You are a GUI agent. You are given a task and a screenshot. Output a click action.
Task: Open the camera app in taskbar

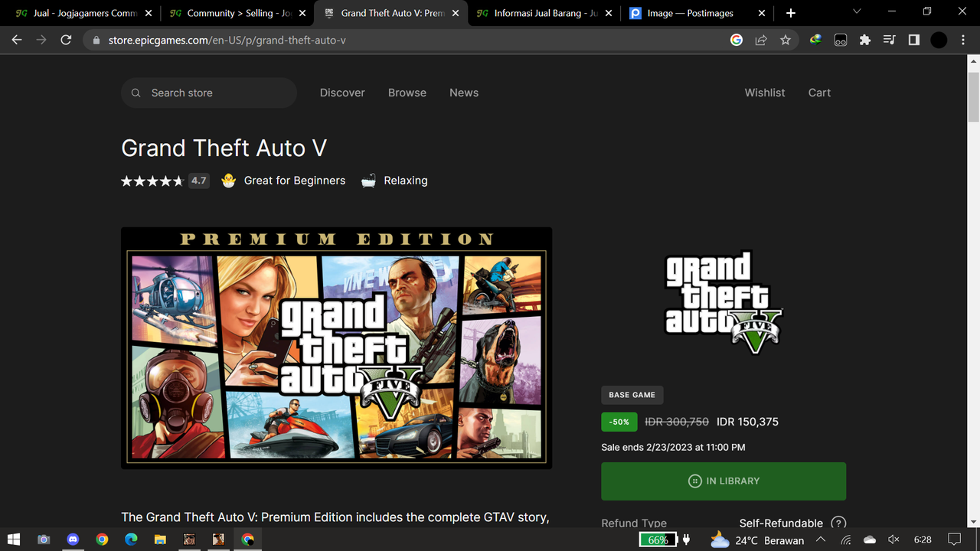coord(44,540)
